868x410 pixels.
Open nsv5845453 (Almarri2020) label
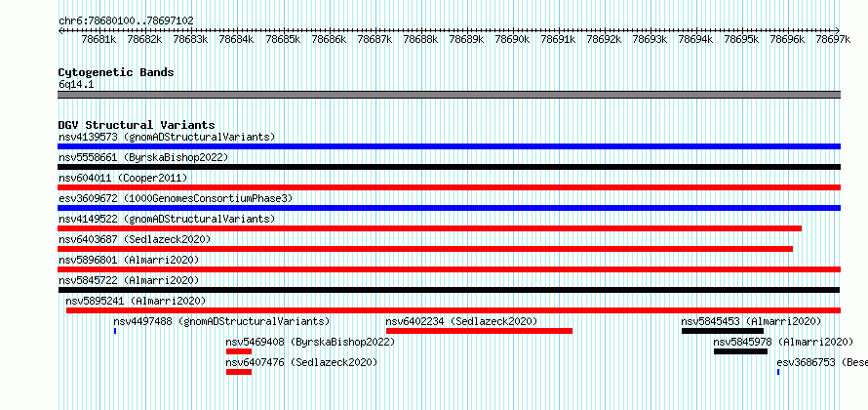[x=751, y=321]
